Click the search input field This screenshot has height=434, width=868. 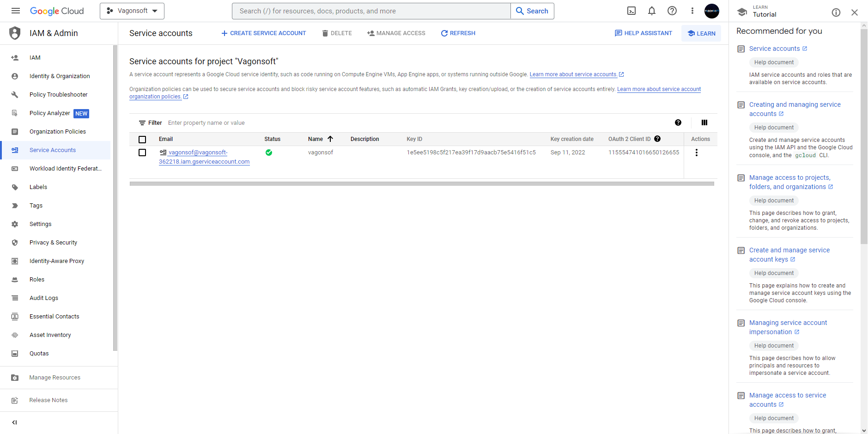tap(371, 11)
